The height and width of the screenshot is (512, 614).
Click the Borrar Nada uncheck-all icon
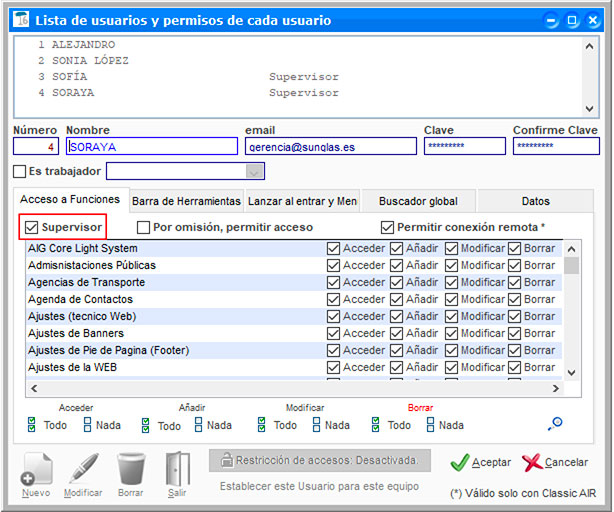pyautogui.click(x=430, y=425)
